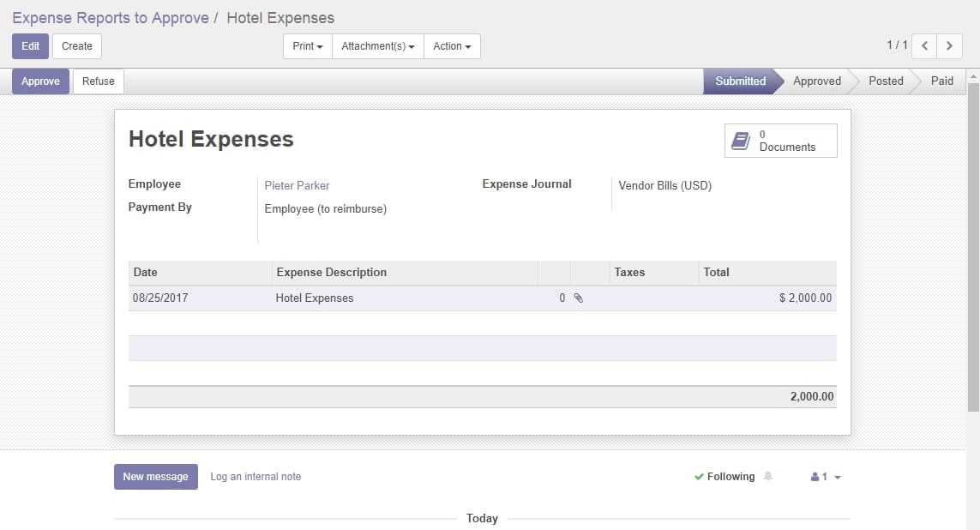
Task: Select the Approved status stage
Action: [816, 81]
